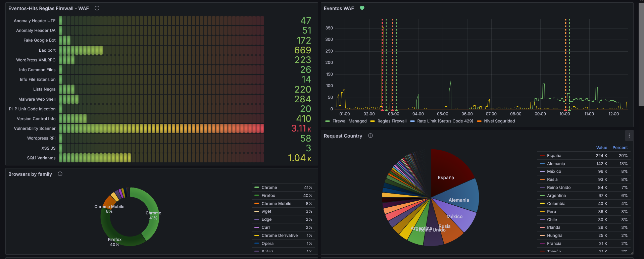Select Perú in the country legend list
Screen dimensions: 644x259
pos(551,212)
